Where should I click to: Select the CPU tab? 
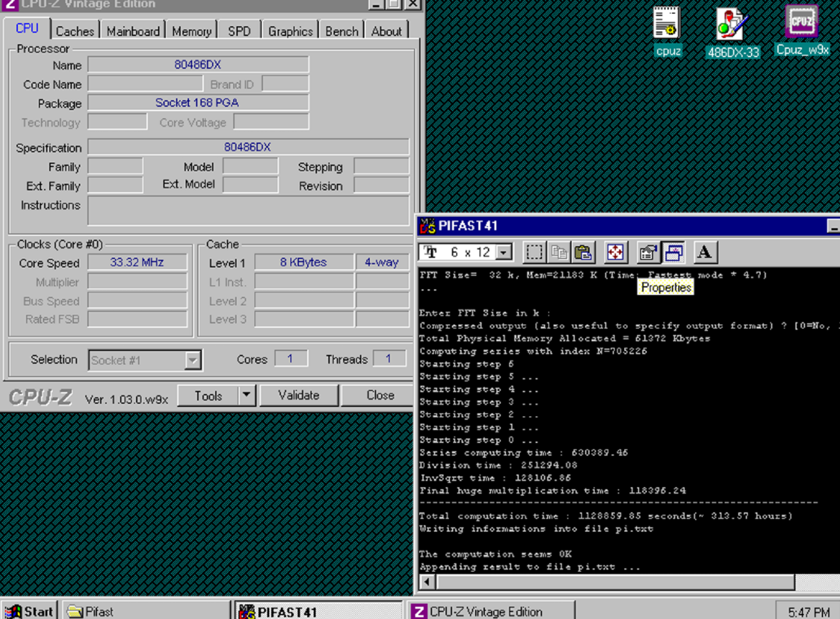coord(27,28)
